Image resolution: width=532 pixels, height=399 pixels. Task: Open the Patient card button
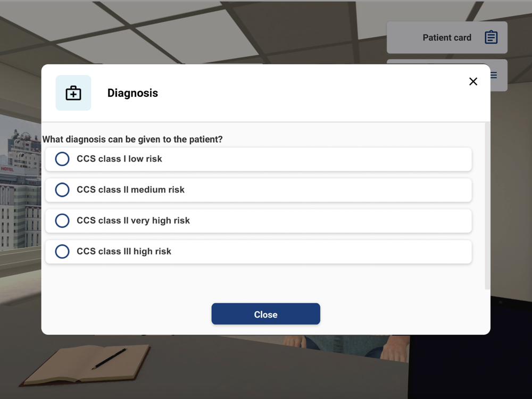tap(447, 37)
